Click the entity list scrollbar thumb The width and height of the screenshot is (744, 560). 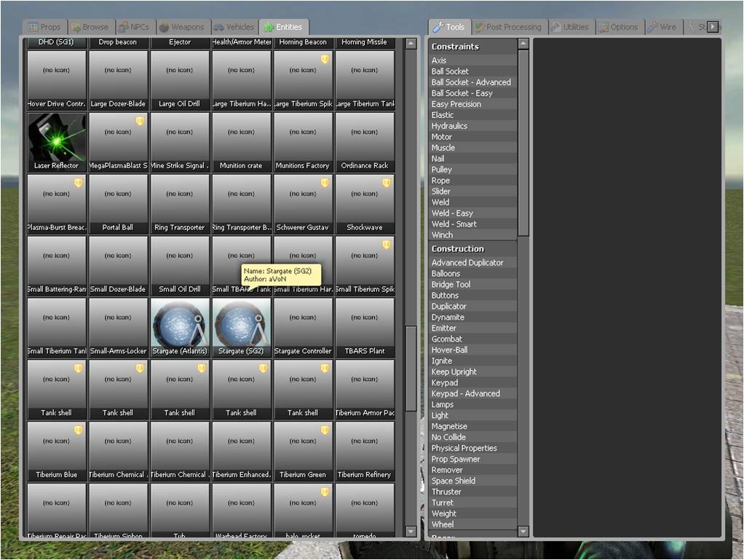coord(411,368)
